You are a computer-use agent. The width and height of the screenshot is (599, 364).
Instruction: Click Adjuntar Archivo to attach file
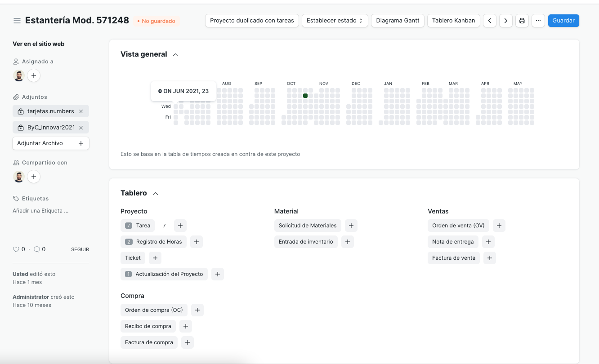[51, 143]
